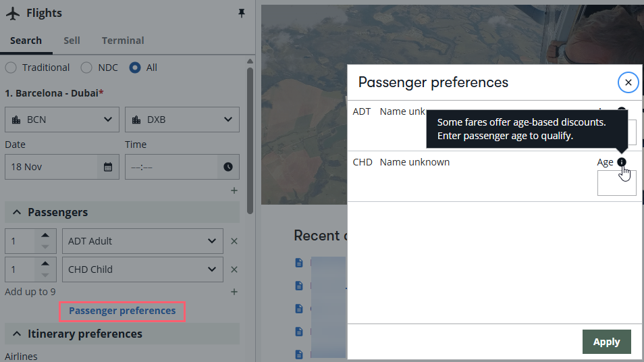Add a flight segment with plus icon
This screenshot has width=644, height=362.
coord(234,190)
